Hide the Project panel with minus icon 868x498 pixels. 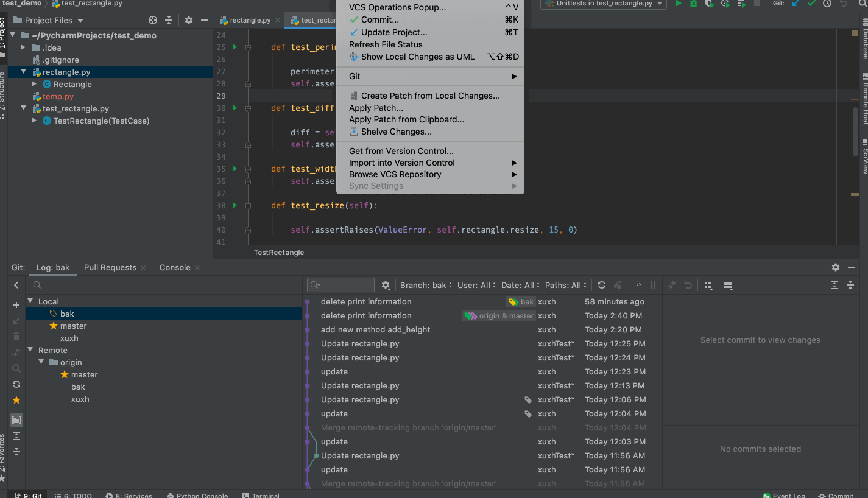click(204, 20)
